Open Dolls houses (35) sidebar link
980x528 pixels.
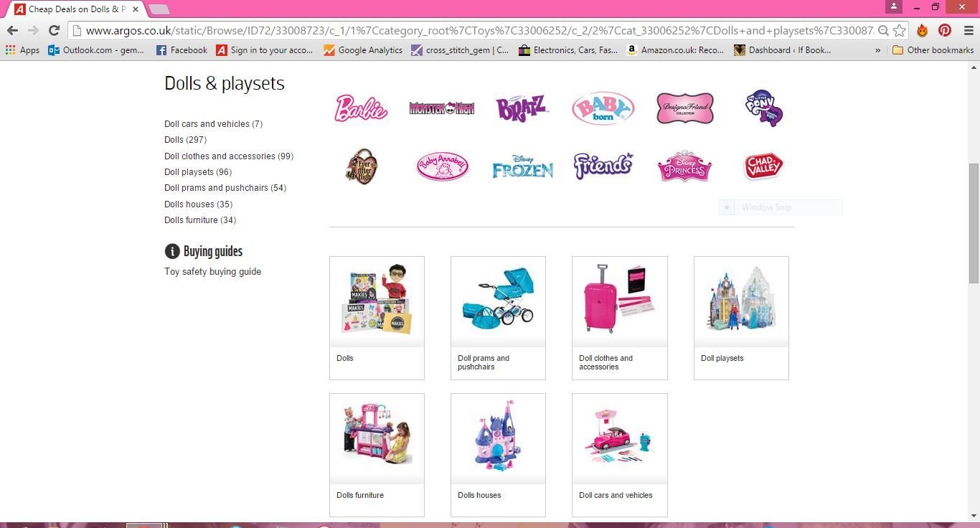(x=198, y=204)
